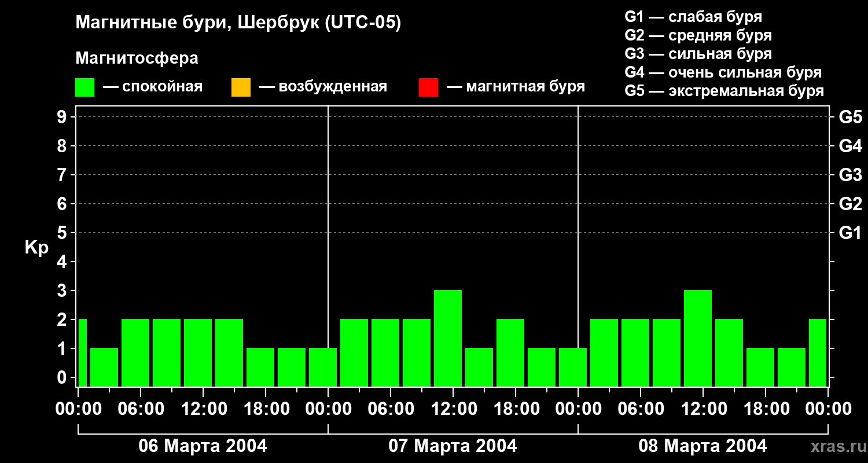Click the 'G3' label on the right axis

pyautogui.click(x=850, y=175)
